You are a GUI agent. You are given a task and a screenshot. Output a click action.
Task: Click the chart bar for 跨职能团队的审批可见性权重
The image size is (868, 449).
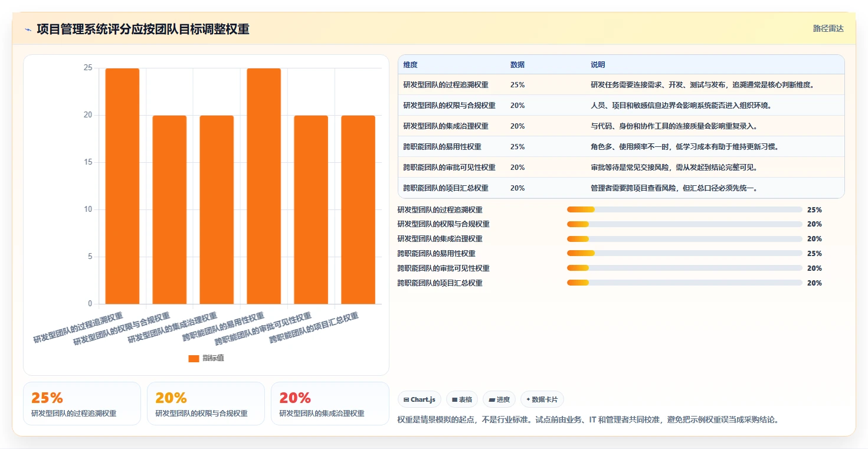pyautogui.click(x=311, y=209)
